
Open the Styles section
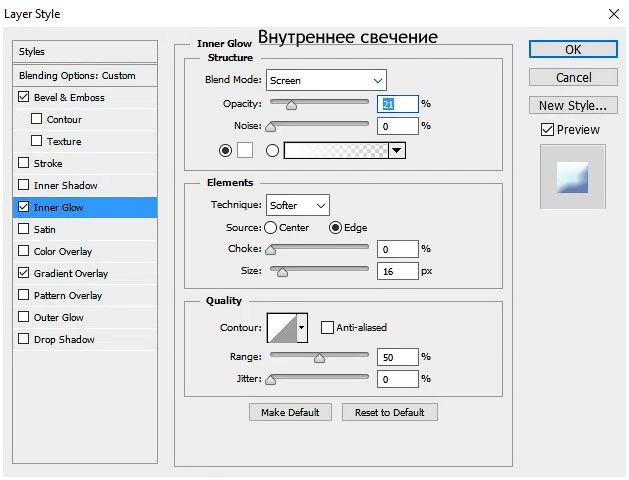tap(85, 52)
